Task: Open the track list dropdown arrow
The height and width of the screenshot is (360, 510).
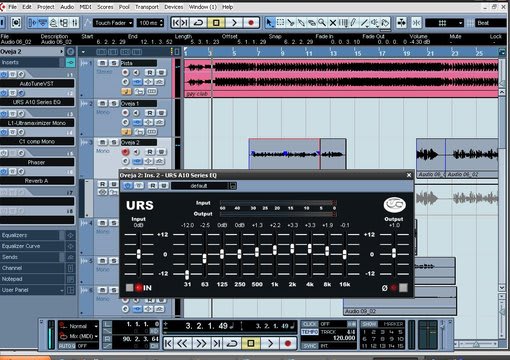Action: click(x=83, y=52)
